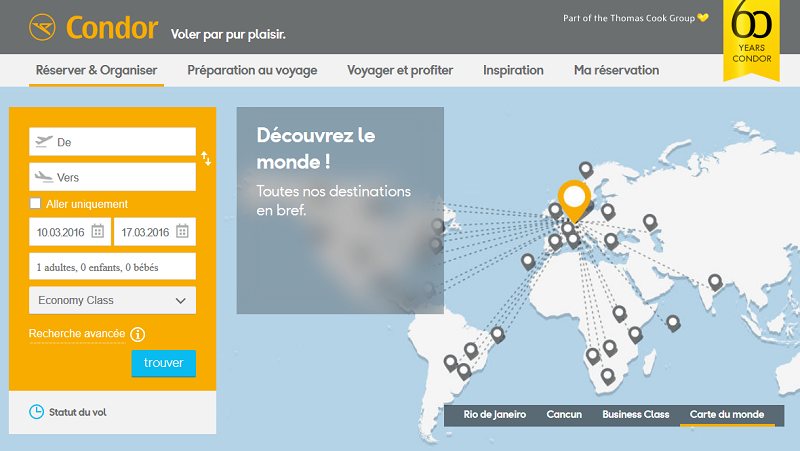
Task: Click the northeastern Brazil map pin
Action: pyautogui.click(x=497, y=335)
